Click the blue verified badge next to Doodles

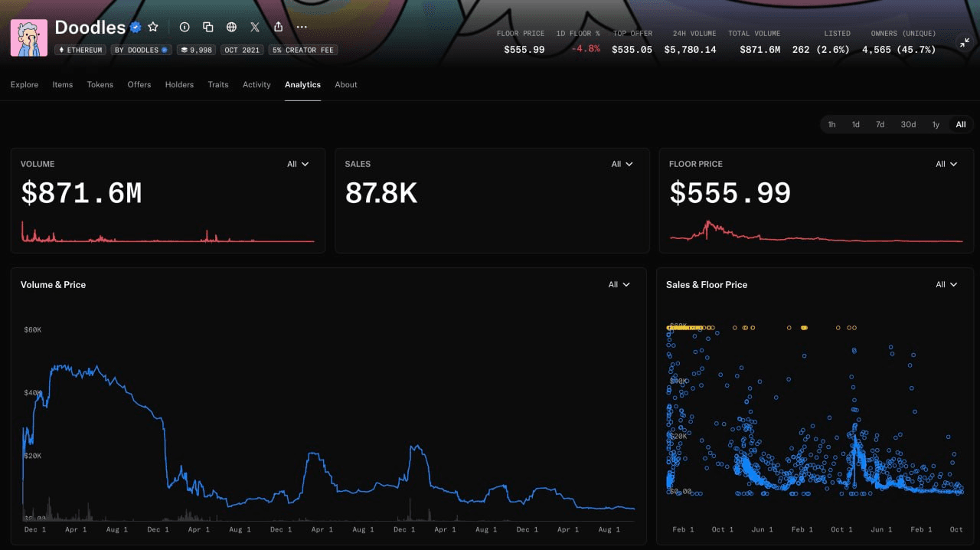pyautogui.click(x=136, y=28)
